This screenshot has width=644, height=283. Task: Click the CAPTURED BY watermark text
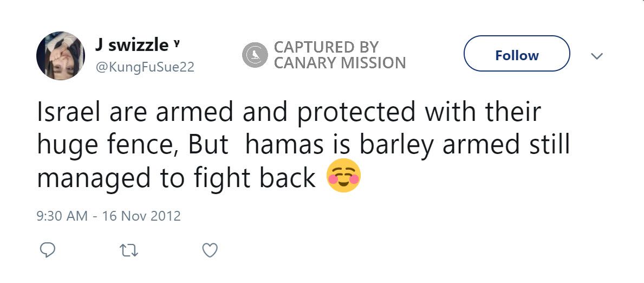[x=326, y=47]
